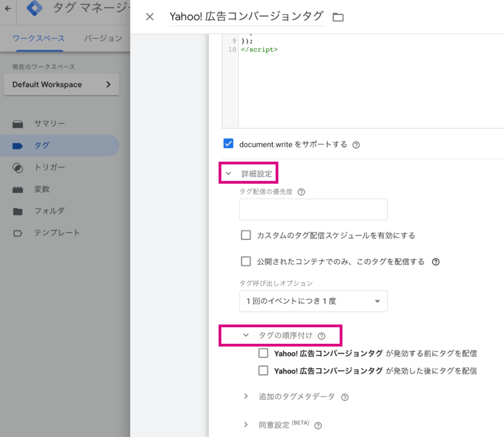Image resolution: width=504 pixels, height=437 pixels.
Task: Edit the tag name Yahoo! 広告コンバージョンタグ
Action: [247, 16]
